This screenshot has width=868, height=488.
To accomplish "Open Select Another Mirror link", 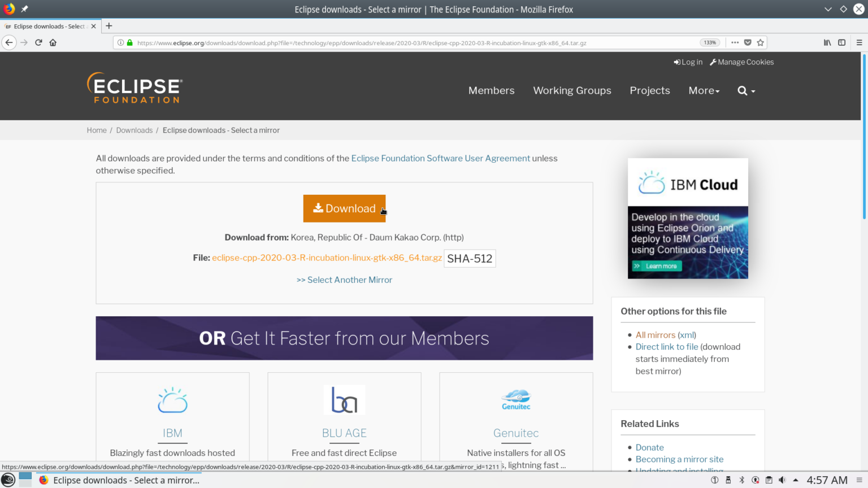I will pyautogui.click(x=344, y=280).
